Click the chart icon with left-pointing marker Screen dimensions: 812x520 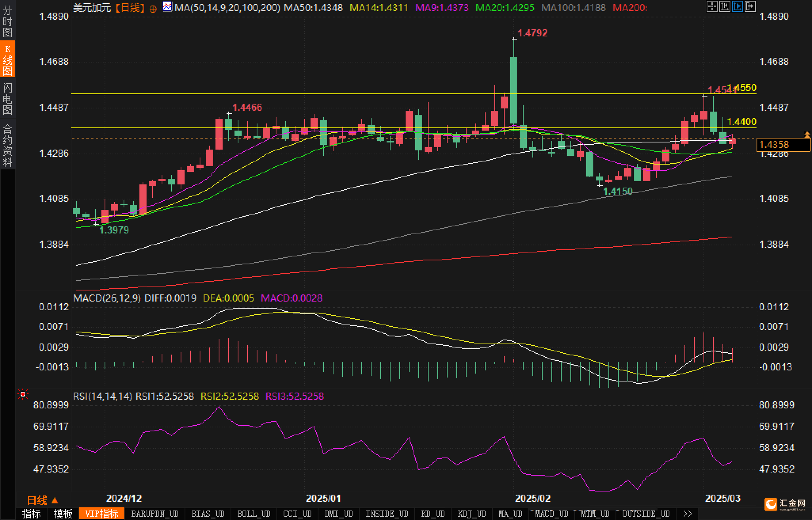click(724, 6)
